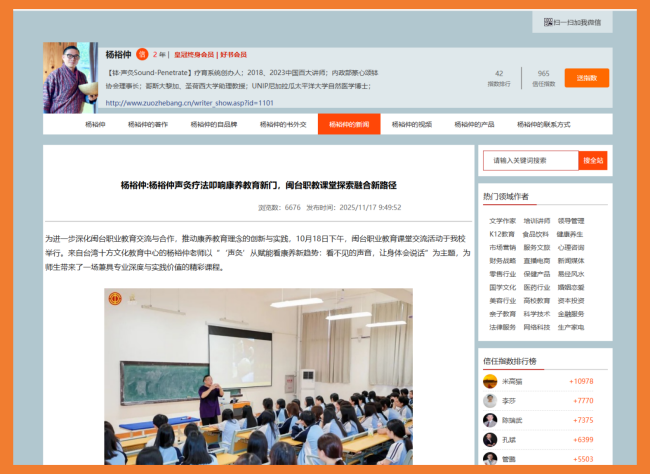Go to the 杨裕仲的联系方式 tab
Image resolution: width=650 pixels, height=474 pixels.
544,124
